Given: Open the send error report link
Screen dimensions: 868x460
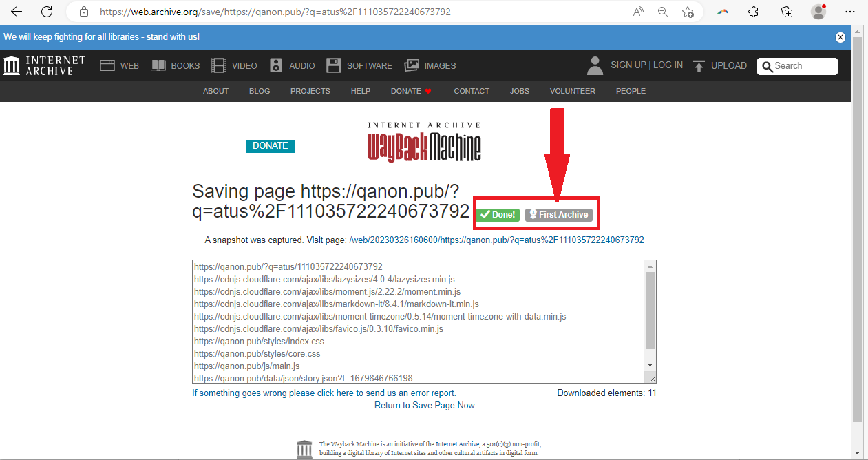Looking at the screenshot, I should pyautogui.click(x=324, y=393).
